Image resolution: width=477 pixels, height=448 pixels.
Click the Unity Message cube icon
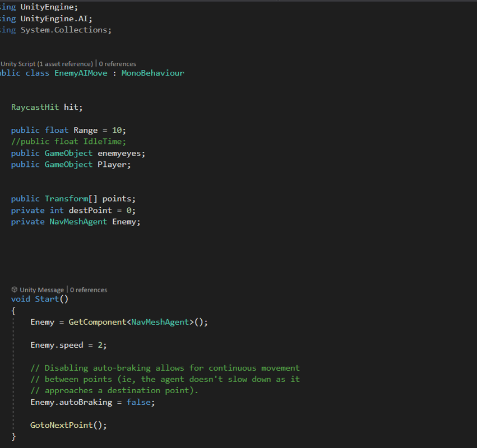click(15, 290)
